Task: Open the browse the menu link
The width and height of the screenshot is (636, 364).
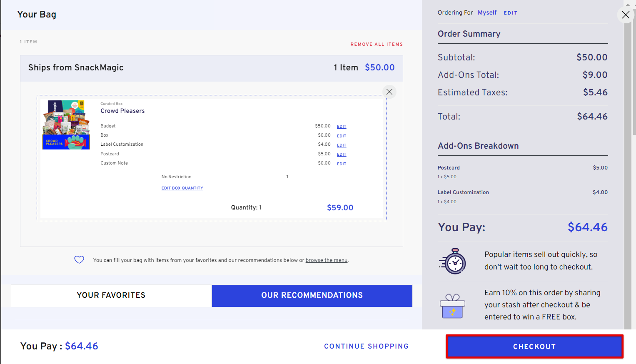Action: click(326, 260)
